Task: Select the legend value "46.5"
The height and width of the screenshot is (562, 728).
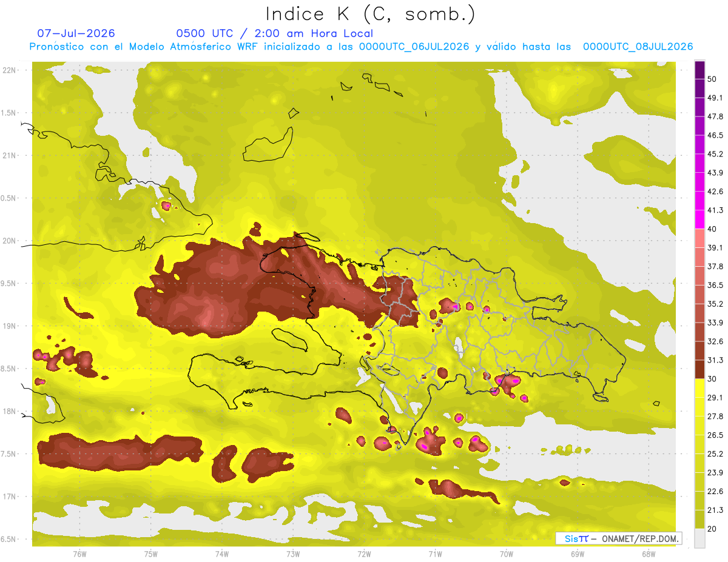Action: (x=715, y=135)
